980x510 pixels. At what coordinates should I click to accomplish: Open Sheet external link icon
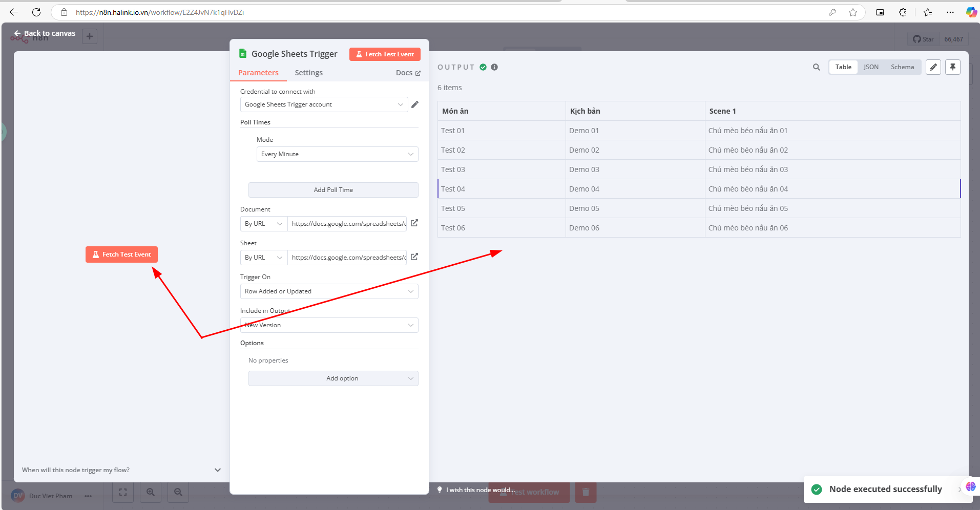(414, 257)
